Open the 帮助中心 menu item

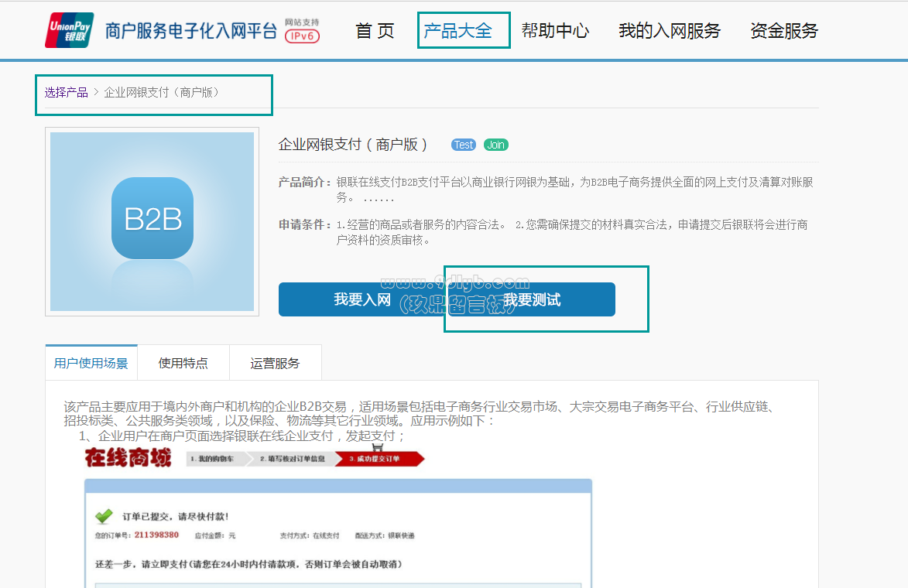555,31
